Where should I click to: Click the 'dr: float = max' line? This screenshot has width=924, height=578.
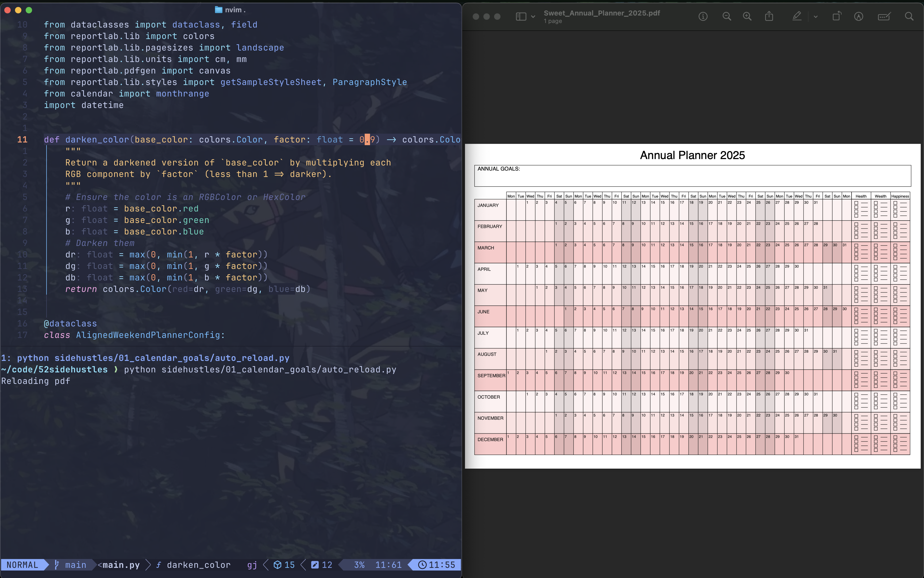(166, 255)
